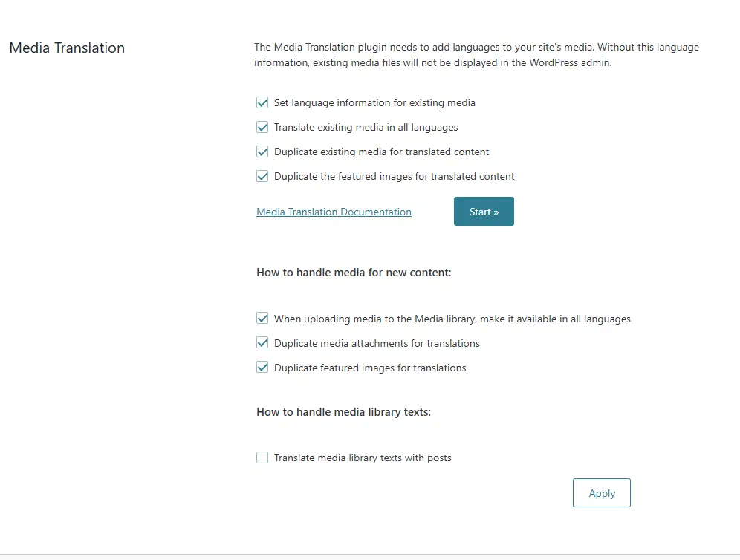Toggle Duplicate media attachments for translations checkbox
Screen dimensions: 740x560
point(262,343)
